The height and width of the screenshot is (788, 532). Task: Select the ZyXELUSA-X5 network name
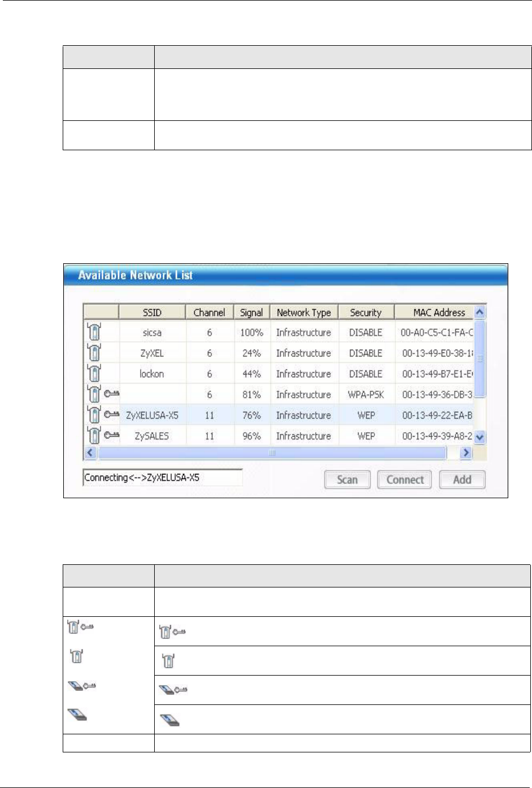[x=152, y=415]
